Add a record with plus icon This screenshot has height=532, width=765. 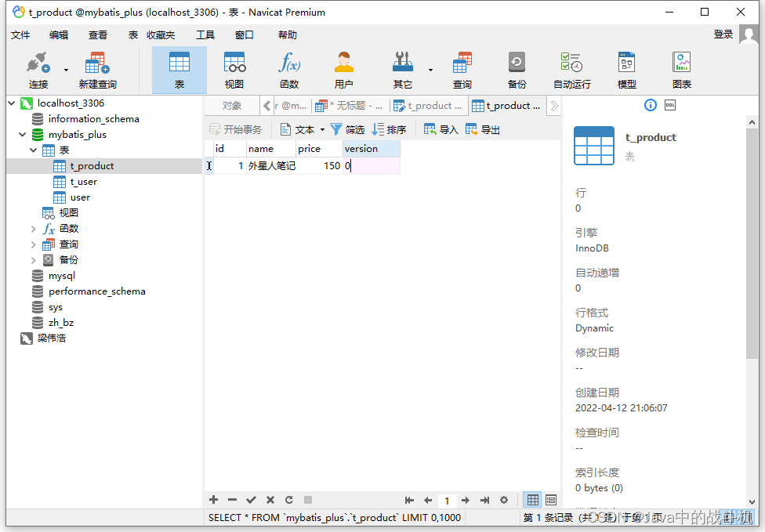pyautogui.click(x=213, y=500)
